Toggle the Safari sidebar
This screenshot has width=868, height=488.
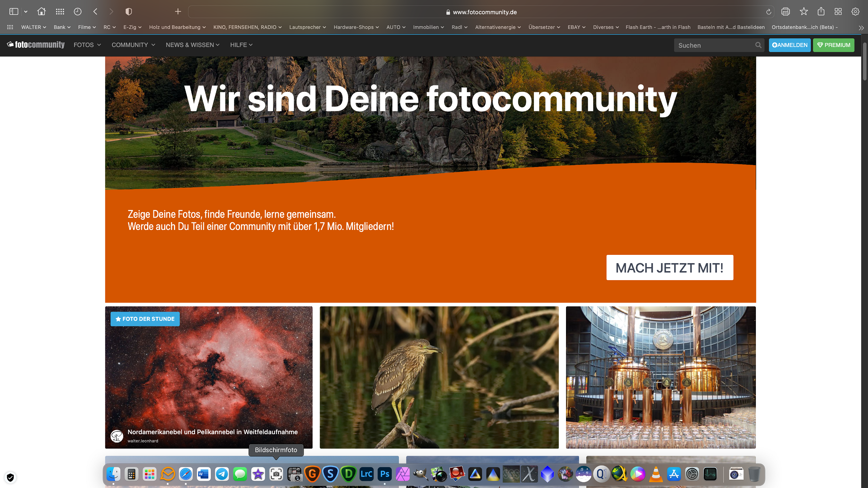coord(14,12)
